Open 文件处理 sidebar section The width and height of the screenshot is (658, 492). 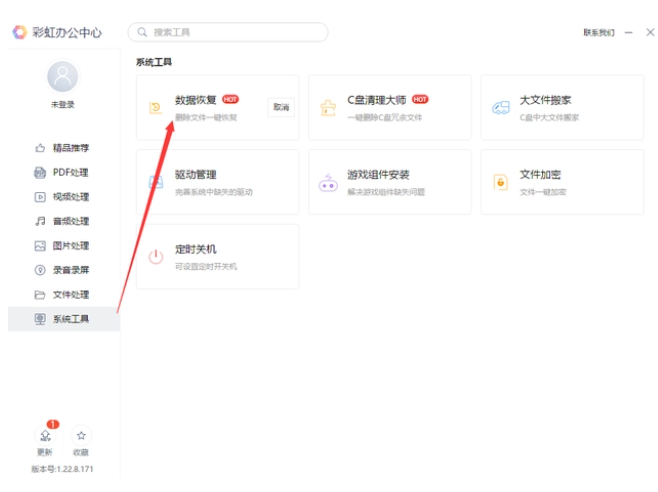[64, 295]
